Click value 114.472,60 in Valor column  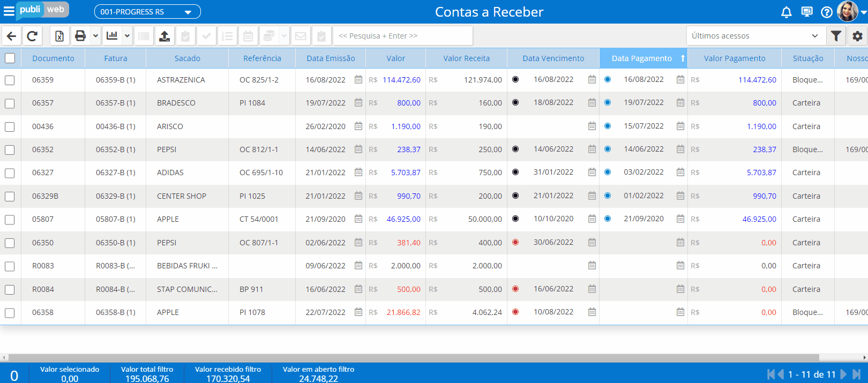click(x=401, y=80)
